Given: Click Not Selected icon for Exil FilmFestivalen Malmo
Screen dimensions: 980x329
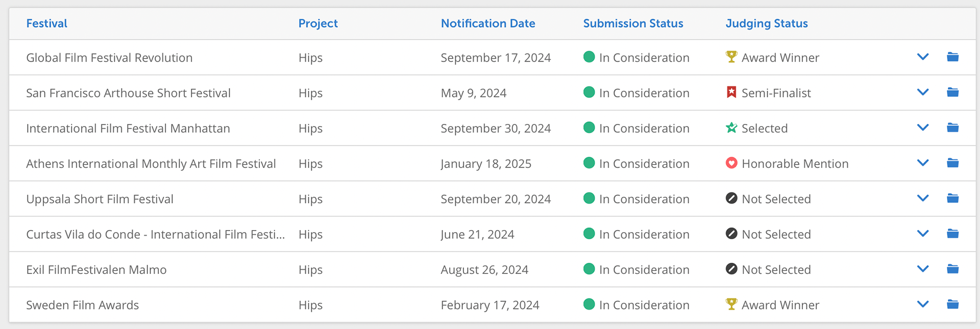Looking at the screenshot, I should point(731,269).
